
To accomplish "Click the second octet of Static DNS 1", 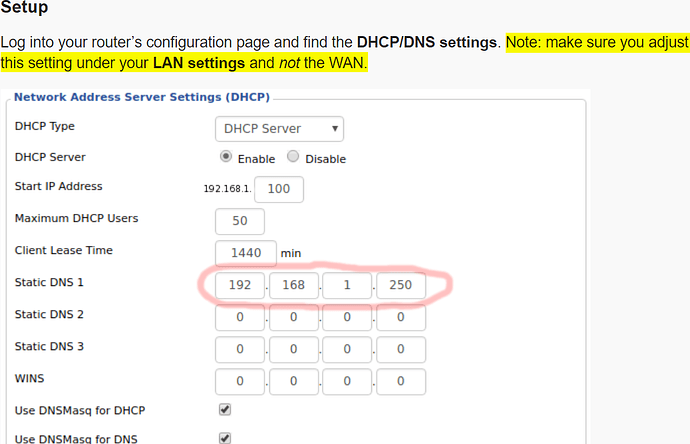I will tap(293, 286).
